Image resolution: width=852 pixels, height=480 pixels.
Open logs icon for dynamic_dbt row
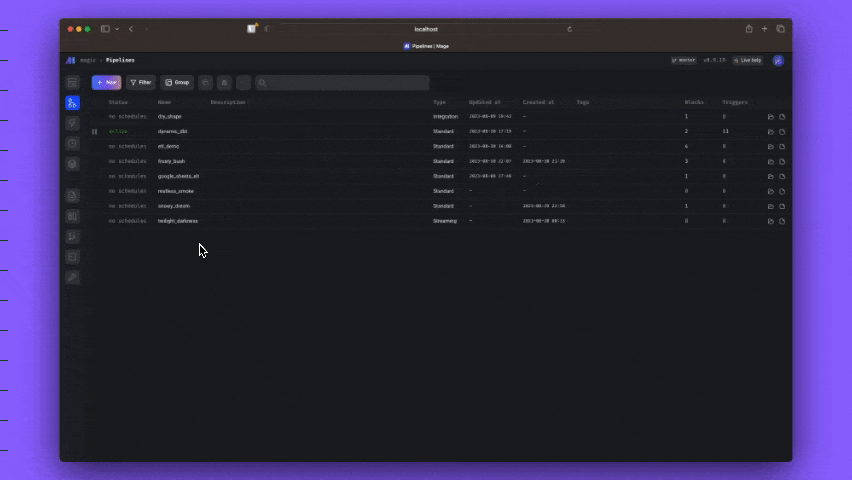click(782, 132)
